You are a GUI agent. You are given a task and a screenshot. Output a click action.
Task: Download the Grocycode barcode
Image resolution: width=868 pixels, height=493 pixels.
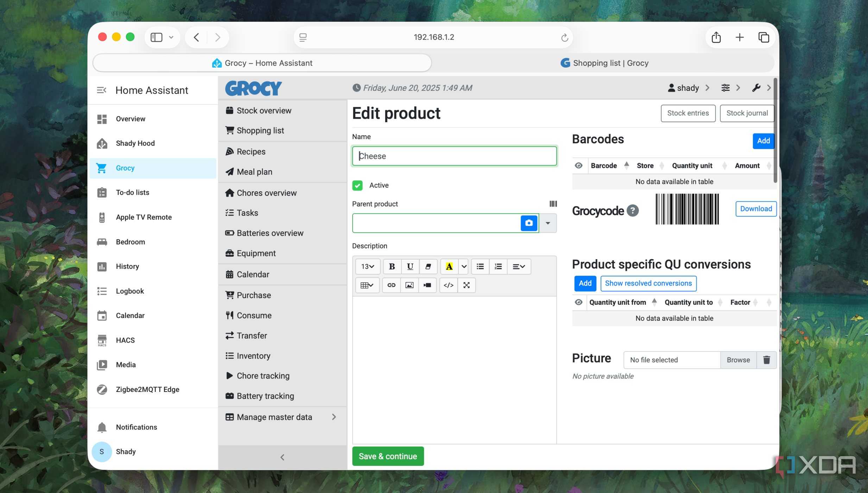coord(756,209)
